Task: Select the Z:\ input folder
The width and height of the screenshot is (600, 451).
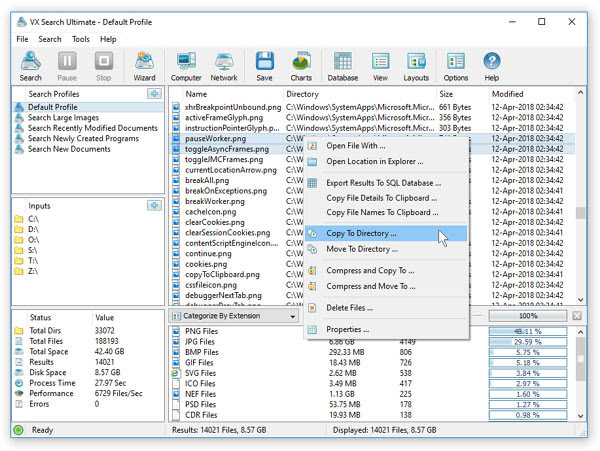Action: 88,271
